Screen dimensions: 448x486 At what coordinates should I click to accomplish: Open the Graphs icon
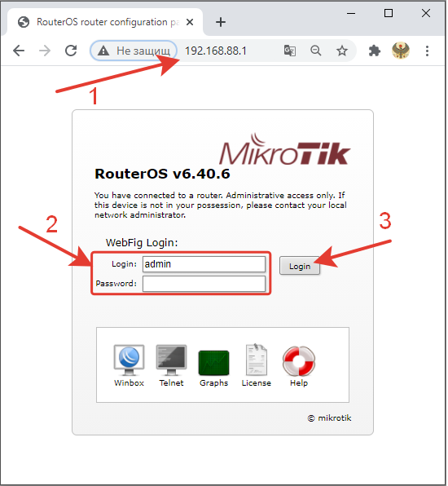[213, 363]
